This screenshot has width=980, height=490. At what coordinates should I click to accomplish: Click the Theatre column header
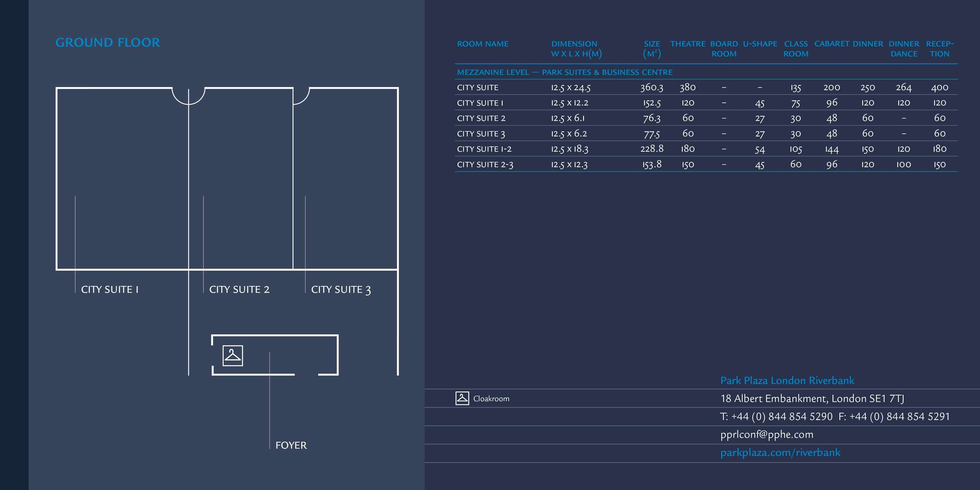(x=687, y=44)
